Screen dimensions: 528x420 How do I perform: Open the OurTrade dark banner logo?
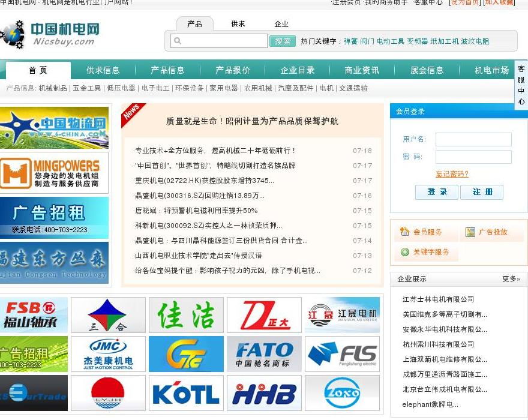(x=34, y=393)
